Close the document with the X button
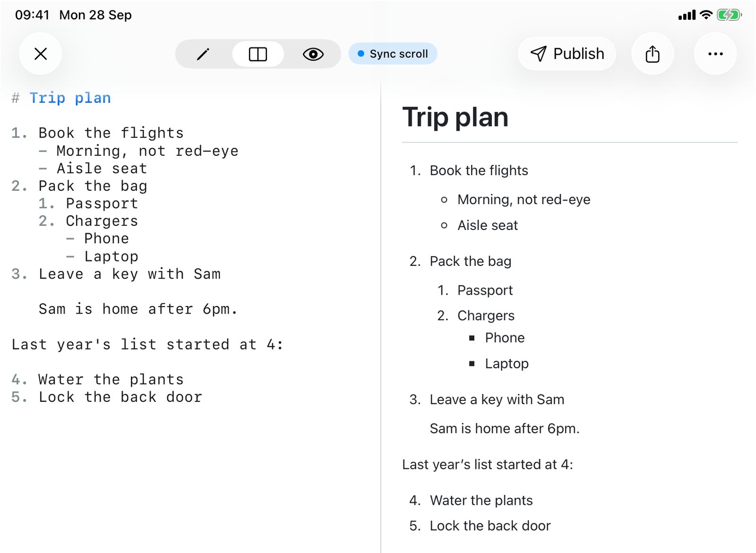This screenshot has height=553, width=756. (x=41, y=54)
